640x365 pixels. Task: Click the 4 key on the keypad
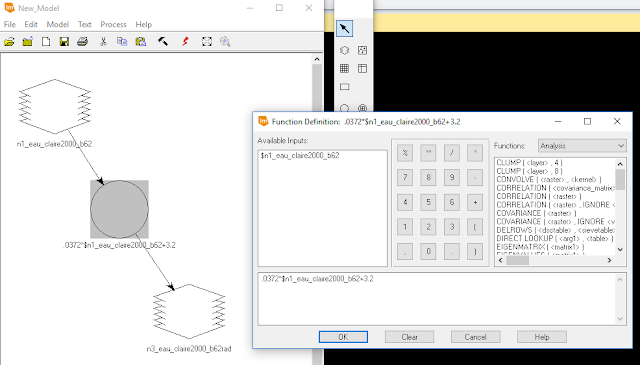pyautogui.click(x=405, y=202)
